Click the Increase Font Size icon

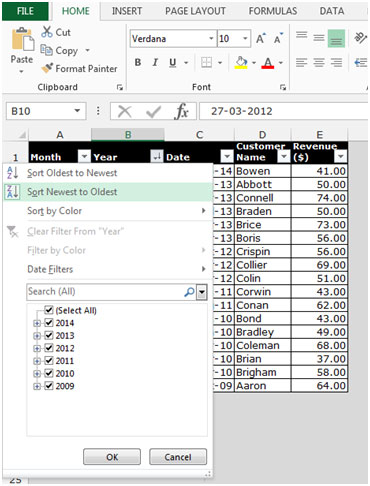[x=261, y=39]
